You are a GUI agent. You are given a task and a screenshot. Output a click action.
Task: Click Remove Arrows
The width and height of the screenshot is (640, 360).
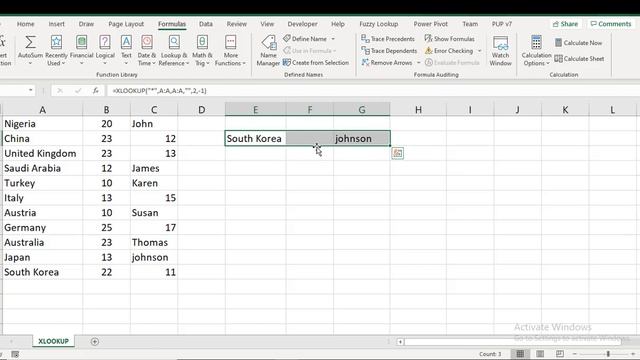point(387,62)
